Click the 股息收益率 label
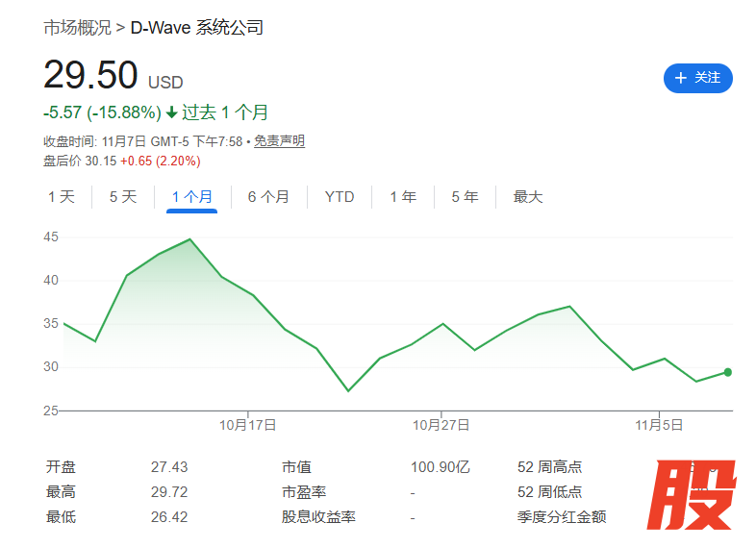 click(318, 517)
